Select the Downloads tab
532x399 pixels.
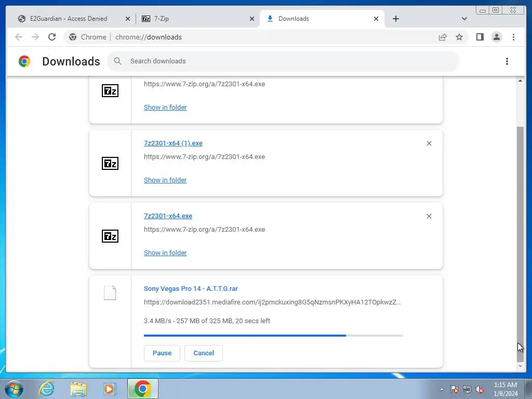(322, 19)
